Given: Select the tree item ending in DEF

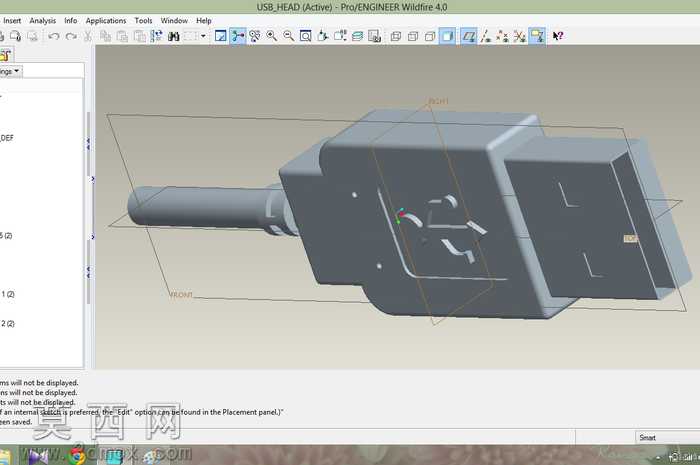Looking at the screenshot, I should [7, 138].
